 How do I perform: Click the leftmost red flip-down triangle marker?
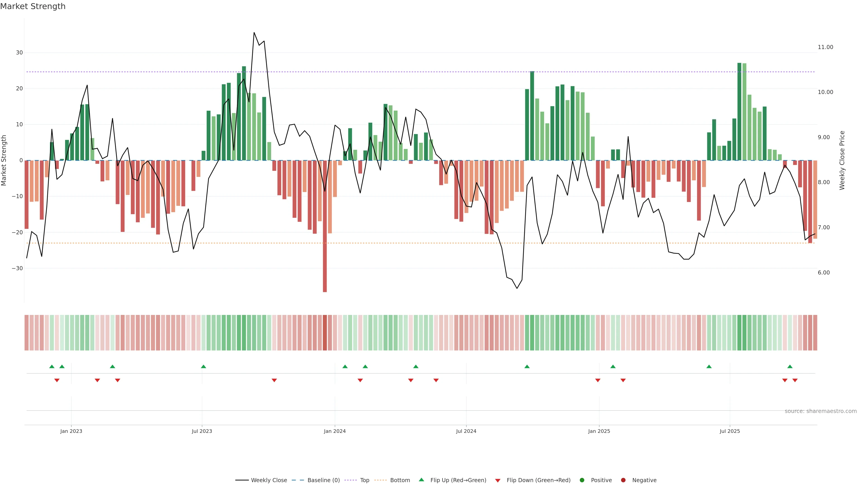(57, 380)
